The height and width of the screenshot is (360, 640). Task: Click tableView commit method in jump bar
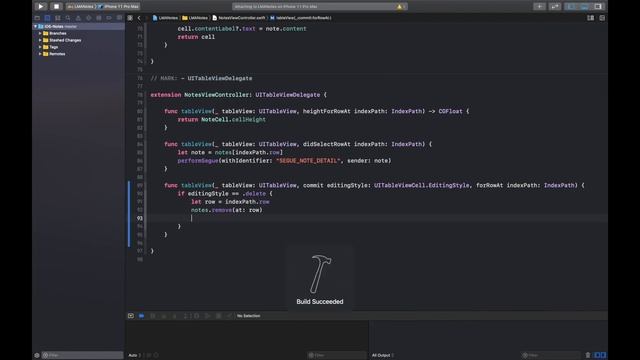301,18
